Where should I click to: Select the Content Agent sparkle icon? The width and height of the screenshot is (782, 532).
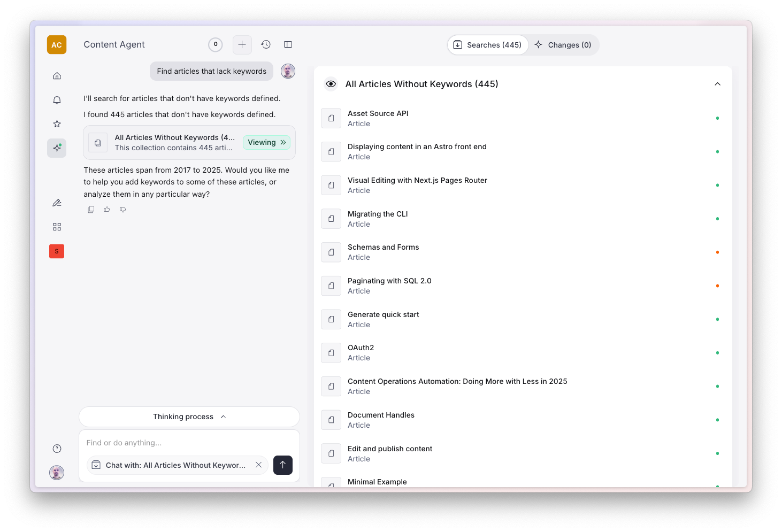pyautogui.click(x=57, y=148)
